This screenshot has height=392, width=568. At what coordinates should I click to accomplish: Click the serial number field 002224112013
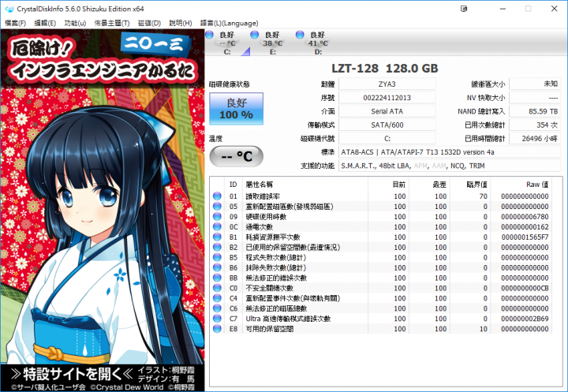click(x=387, y=98)
